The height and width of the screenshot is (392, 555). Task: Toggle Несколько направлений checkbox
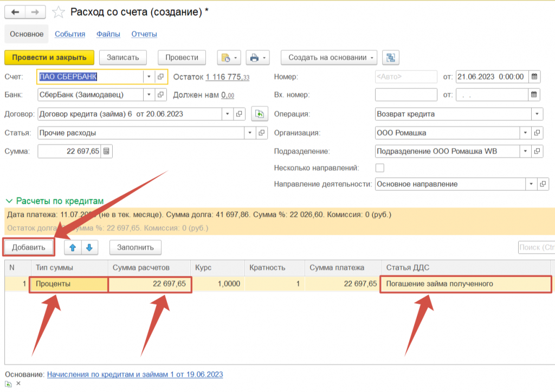tap(380, 168)
